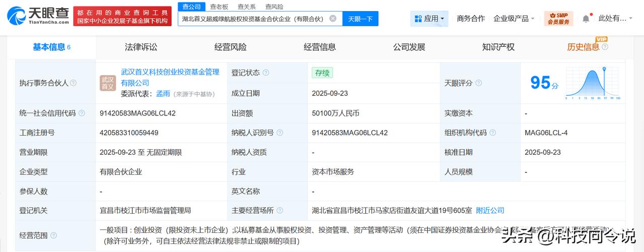
Task: Select credit code 91420583MAG06LCL42 in 统一社会信用代码 row
Action: coord(138,113)
